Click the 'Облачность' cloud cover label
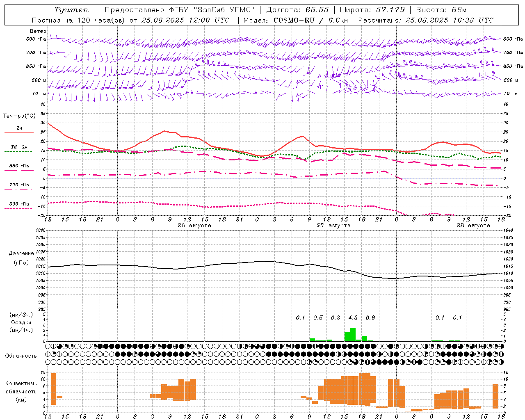525x420 pixels. point(21,356)
